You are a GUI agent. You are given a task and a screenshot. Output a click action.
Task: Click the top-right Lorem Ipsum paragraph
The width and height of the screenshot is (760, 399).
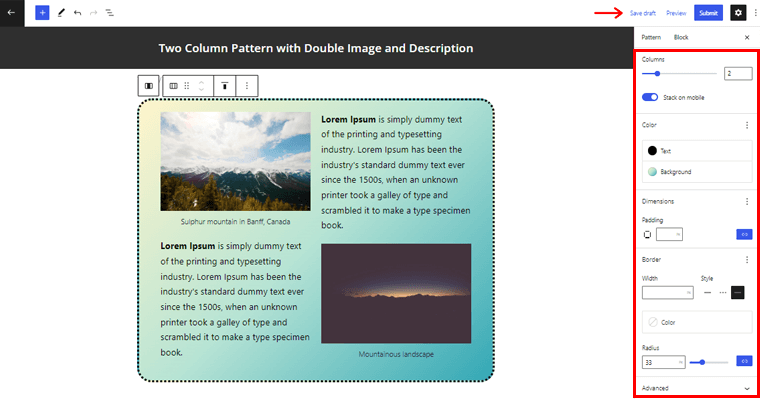396,172
